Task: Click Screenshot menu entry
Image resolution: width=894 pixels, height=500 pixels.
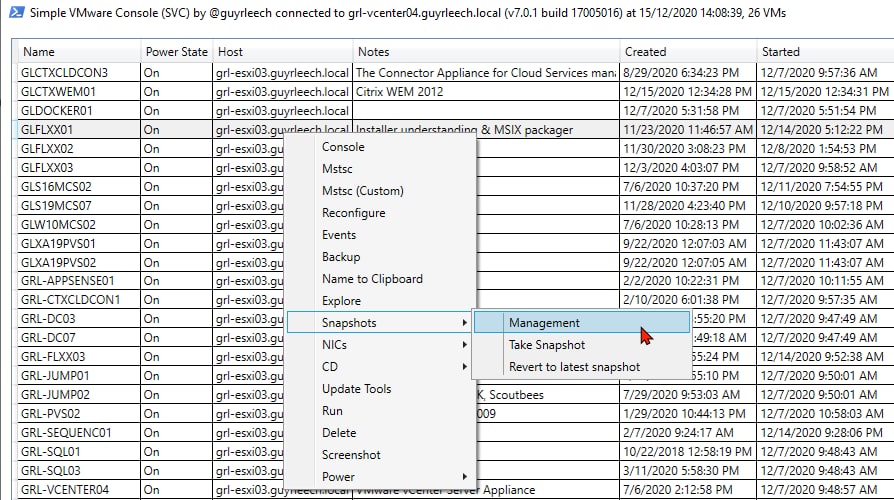Action: point(351,455)
